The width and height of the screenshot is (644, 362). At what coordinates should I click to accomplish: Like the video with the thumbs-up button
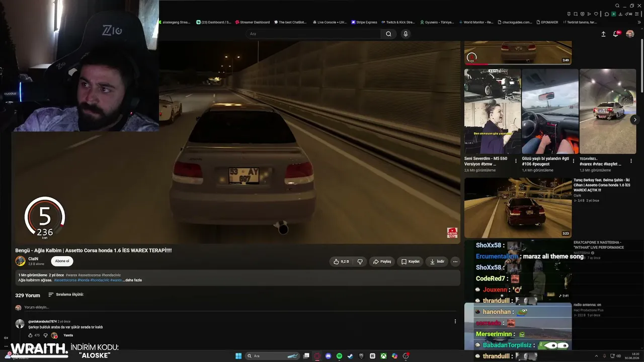[341, 261]
